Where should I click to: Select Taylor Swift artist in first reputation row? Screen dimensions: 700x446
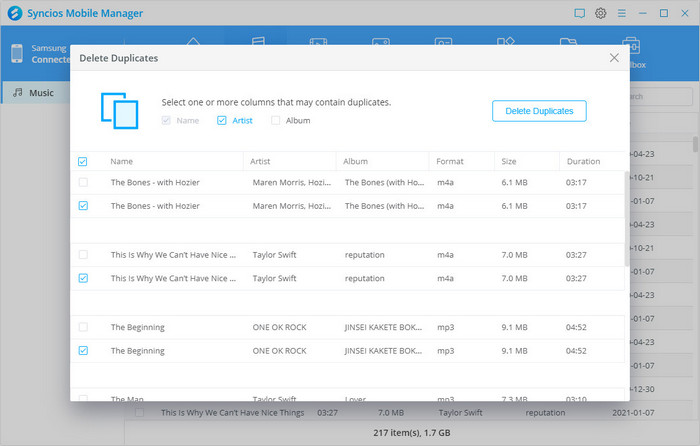[274, 255]
